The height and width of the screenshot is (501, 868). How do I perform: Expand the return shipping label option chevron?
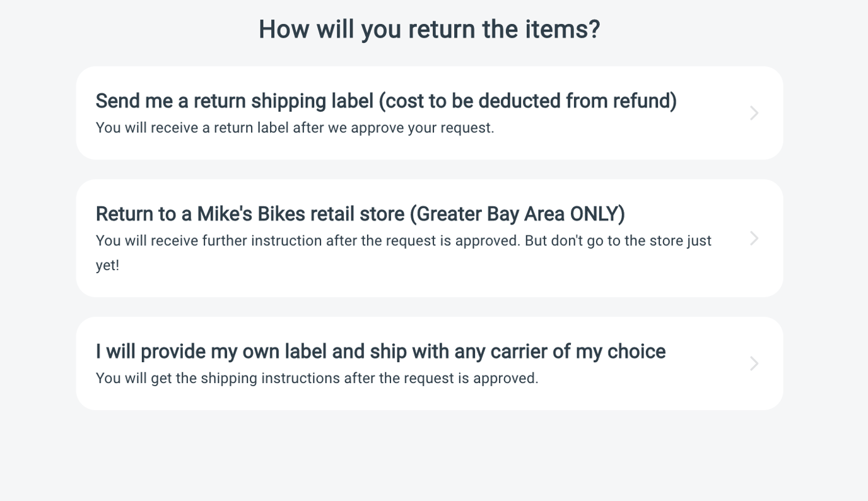754,112
